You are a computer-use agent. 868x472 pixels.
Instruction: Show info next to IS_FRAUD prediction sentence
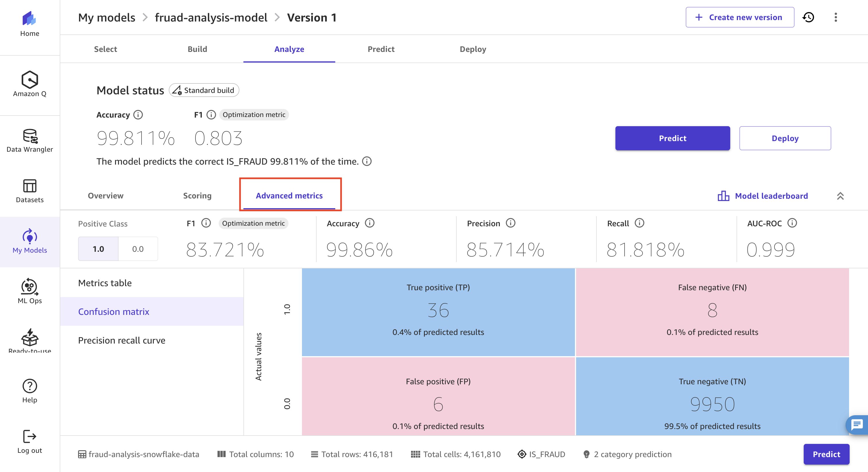(x=367, y=161)
